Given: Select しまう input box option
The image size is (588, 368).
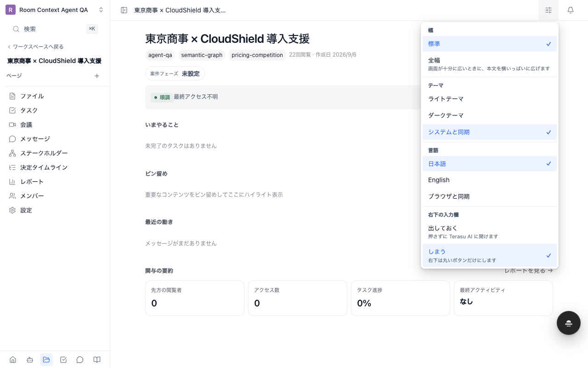Looking at the screenshot, I should coord(490,255).
